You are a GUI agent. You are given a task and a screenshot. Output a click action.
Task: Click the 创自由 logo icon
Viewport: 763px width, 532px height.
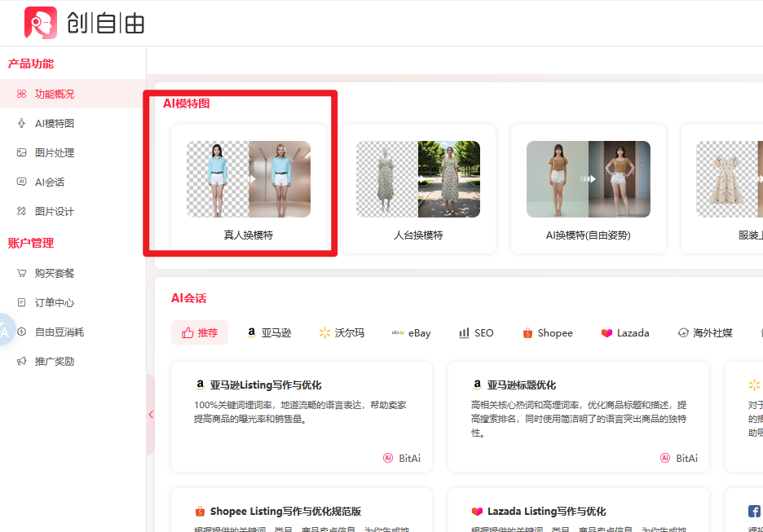(41, 22)
